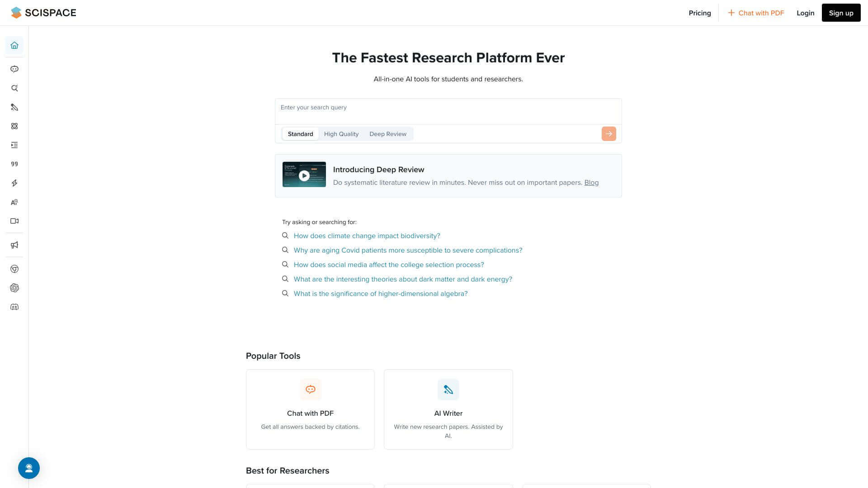The width and height of the screenshot is (868, 488).
Task: Keep Standard mode selected
Action: pos(300,134)
